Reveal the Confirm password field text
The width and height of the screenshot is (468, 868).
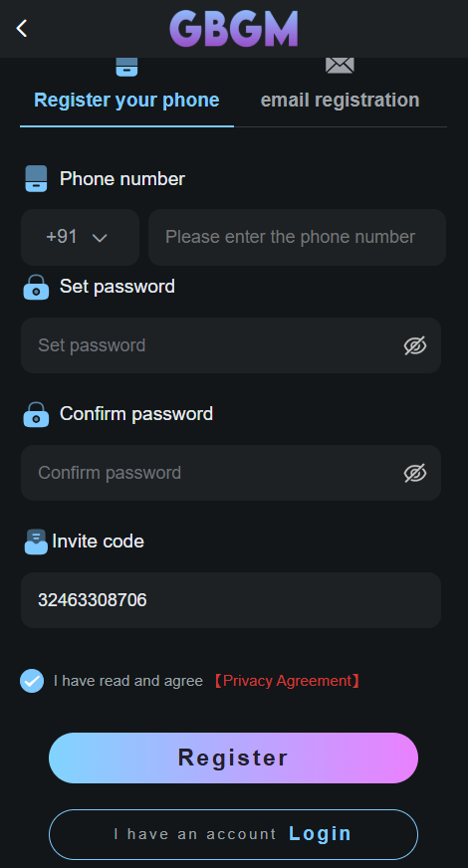tap(415, 473)
